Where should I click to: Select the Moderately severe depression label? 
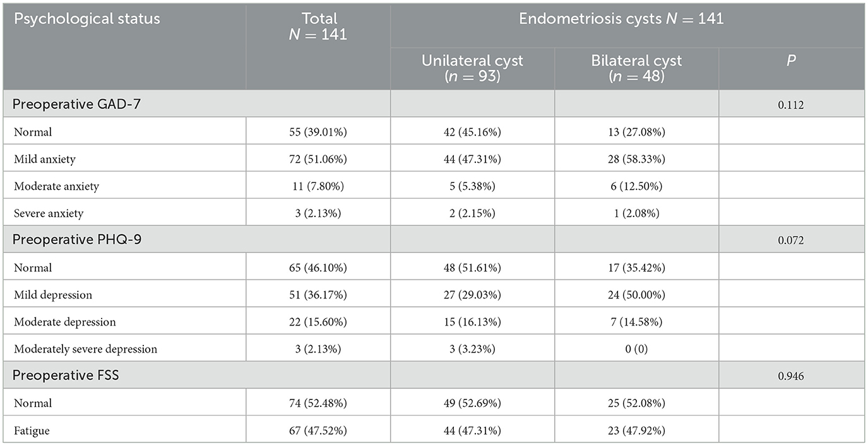[x=85, y=349]
